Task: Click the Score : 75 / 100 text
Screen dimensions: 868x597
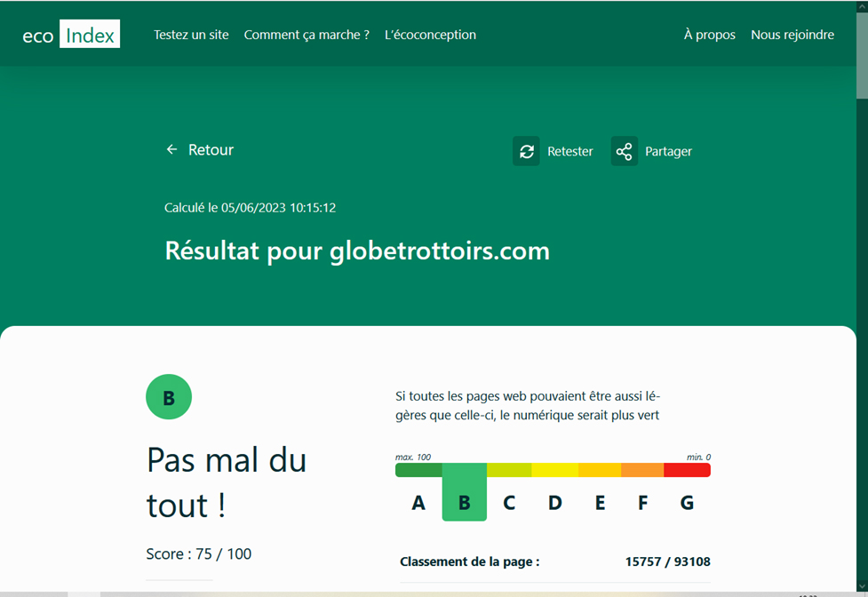Action: [x=199, y=553]
